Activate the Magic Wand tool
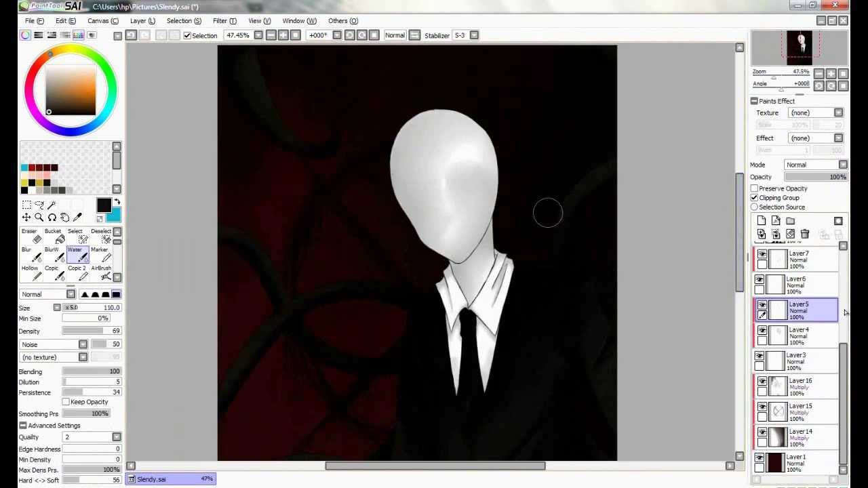Image resolution: width=868 pixels, height=488 pixels. click(x=52, y=205)
